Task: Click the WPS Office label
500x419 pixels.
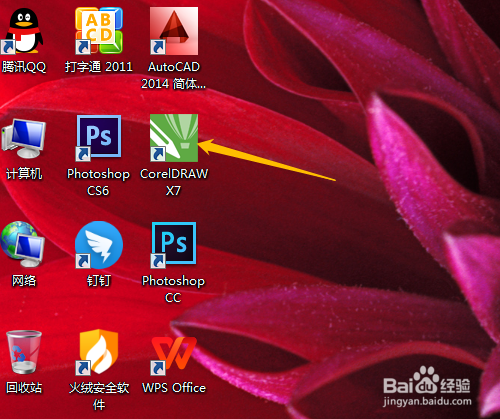Action: click(174, 388)
